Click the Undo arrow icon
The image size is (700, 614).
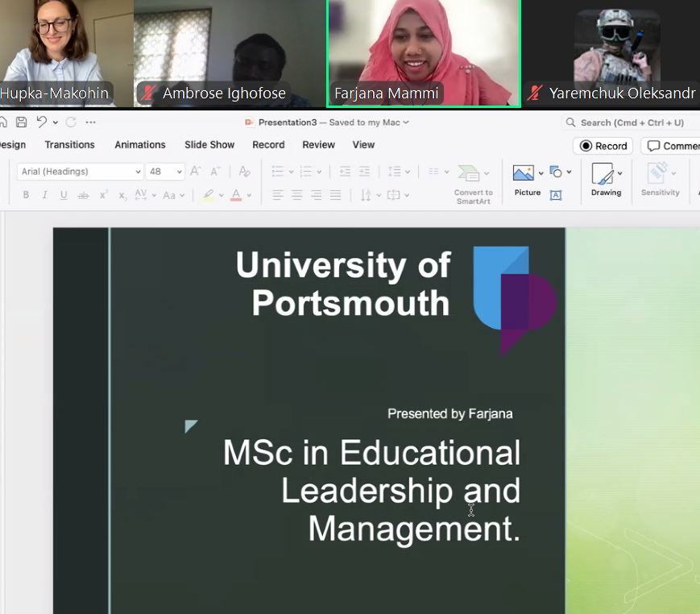(x=41, y=122)
